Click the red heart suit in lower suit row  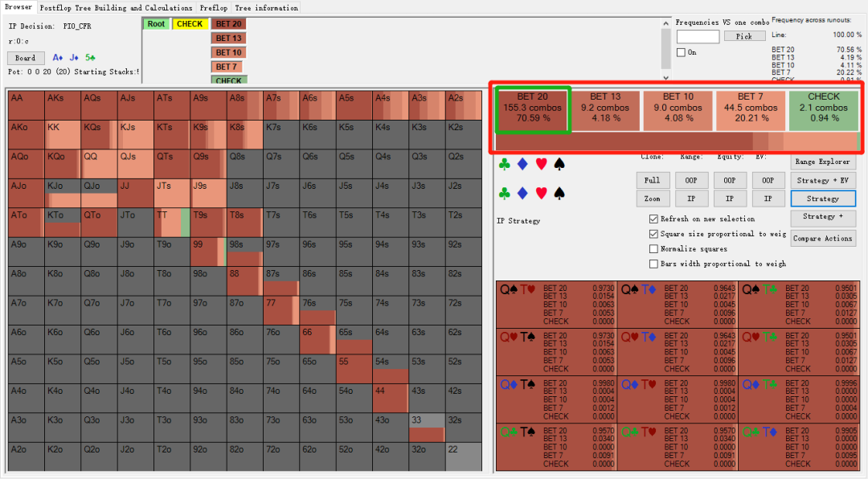[542, 193]
